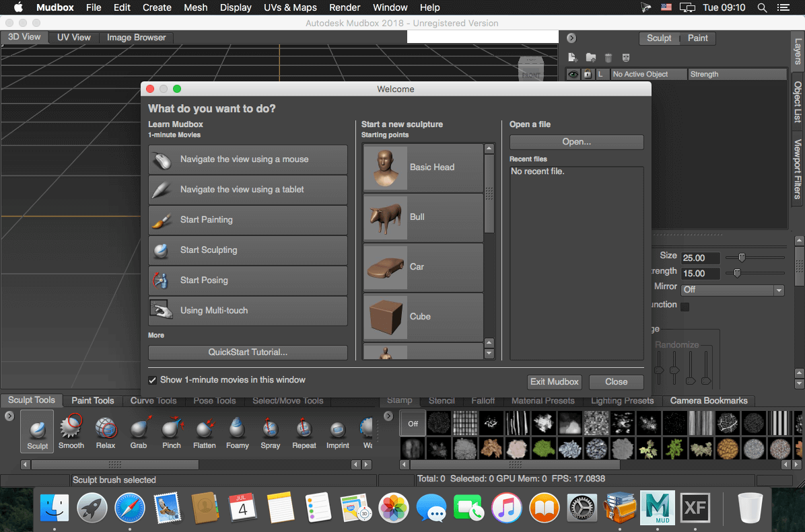Expand the stamp tray arrow
This screenshot has height=532, width=805.
click(x=388, y=416)
